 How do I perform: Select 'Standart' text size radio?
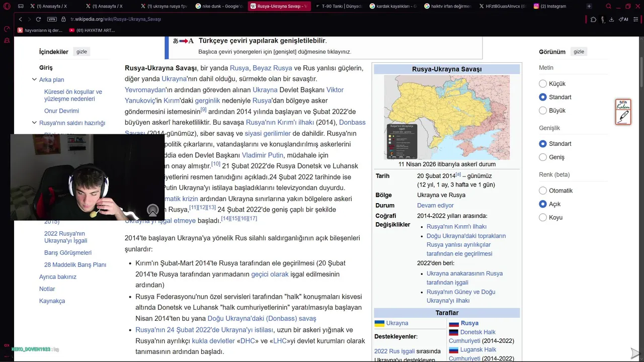click(x=543, y=97)
